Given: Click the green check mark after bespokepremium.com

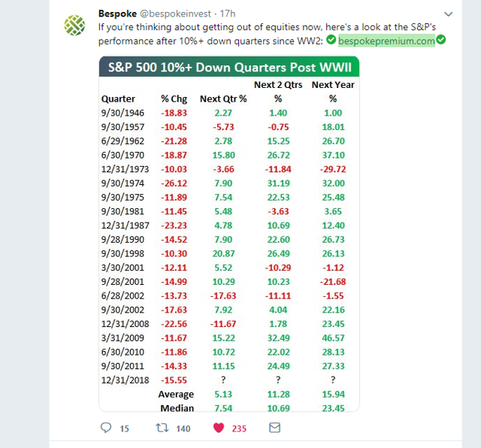Looking at the screenshot, I should tap(441, 41).
